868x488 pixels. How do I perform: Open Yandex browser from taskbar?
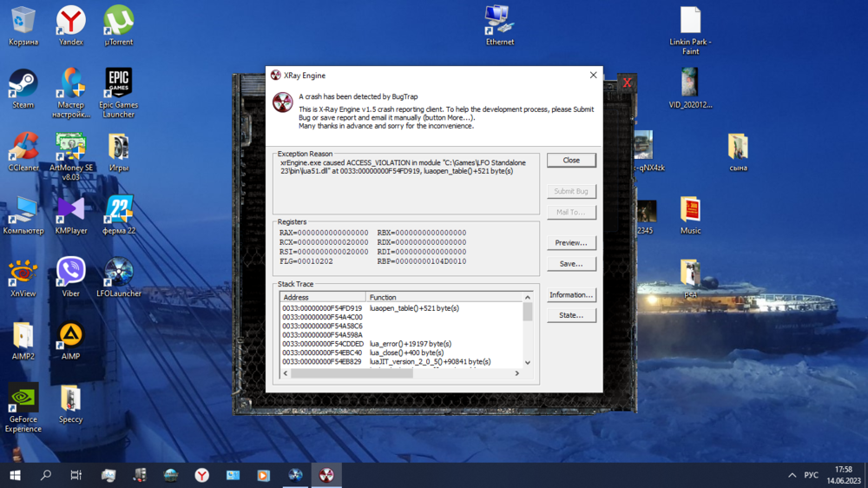pyautogui.click(x=202, y=475)
